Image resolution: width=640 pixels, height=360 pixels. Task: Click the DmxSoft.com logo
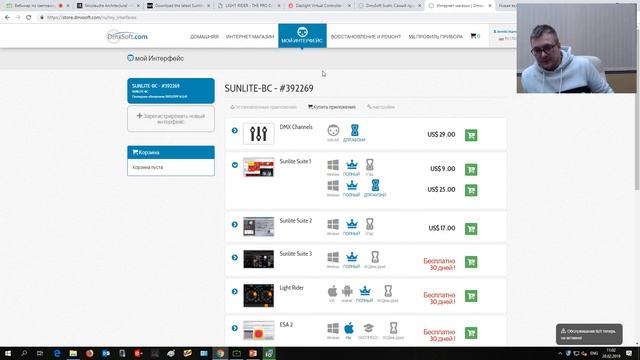pos(127,36)
